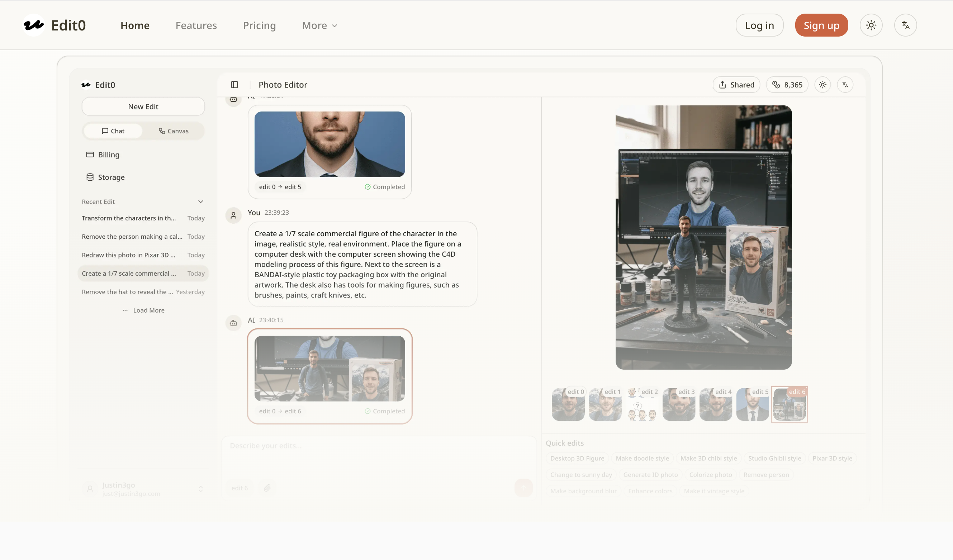Image resolution: width=953 pixels, height=560 pixels.
Task: Click the Sign up button
Action: point(821,25)
